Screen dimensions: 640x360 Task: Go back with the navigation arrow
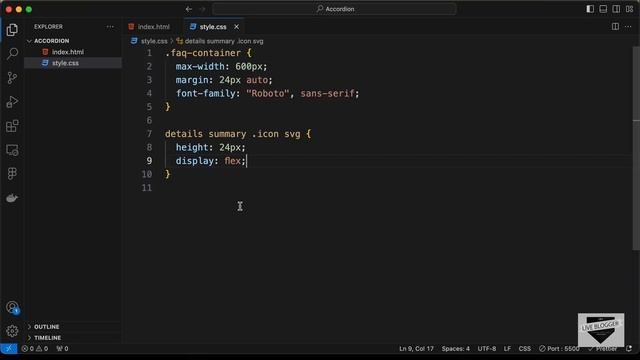coord(189,9)
